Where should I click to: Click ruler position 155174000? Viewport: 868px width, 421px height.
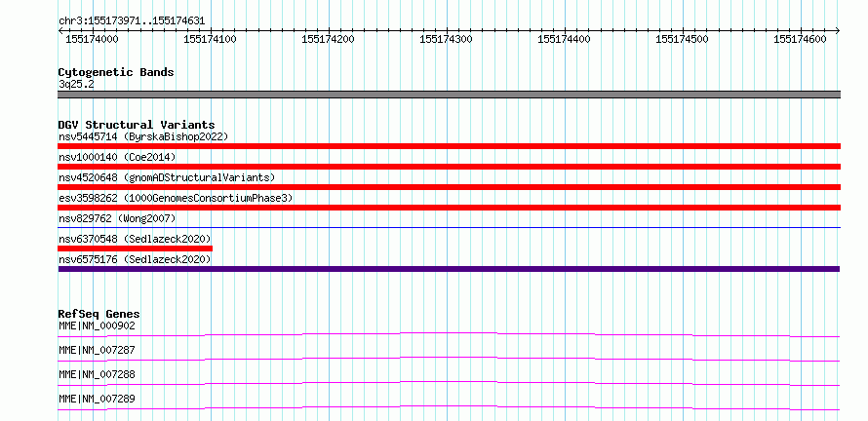[x=93, y=39]
